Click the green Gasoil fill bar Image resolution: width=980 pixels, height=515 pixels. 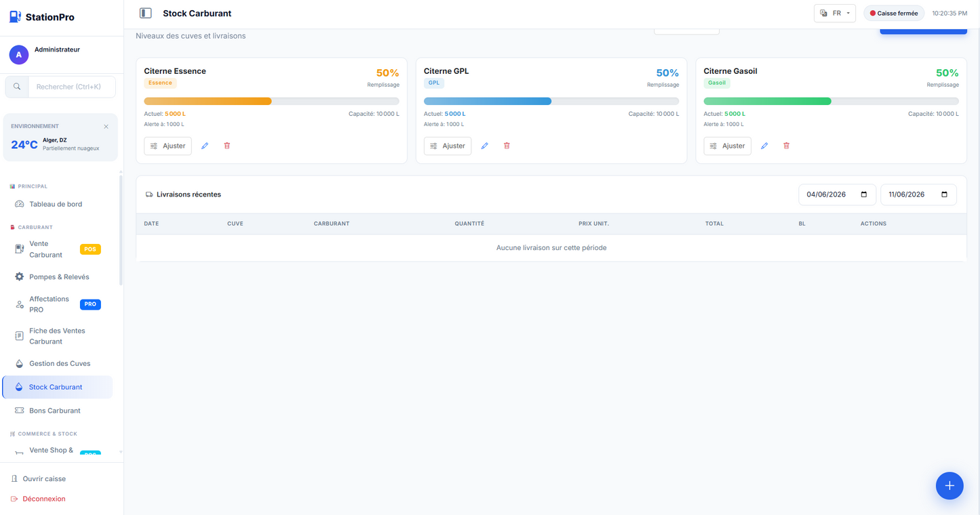pos(767,101)
